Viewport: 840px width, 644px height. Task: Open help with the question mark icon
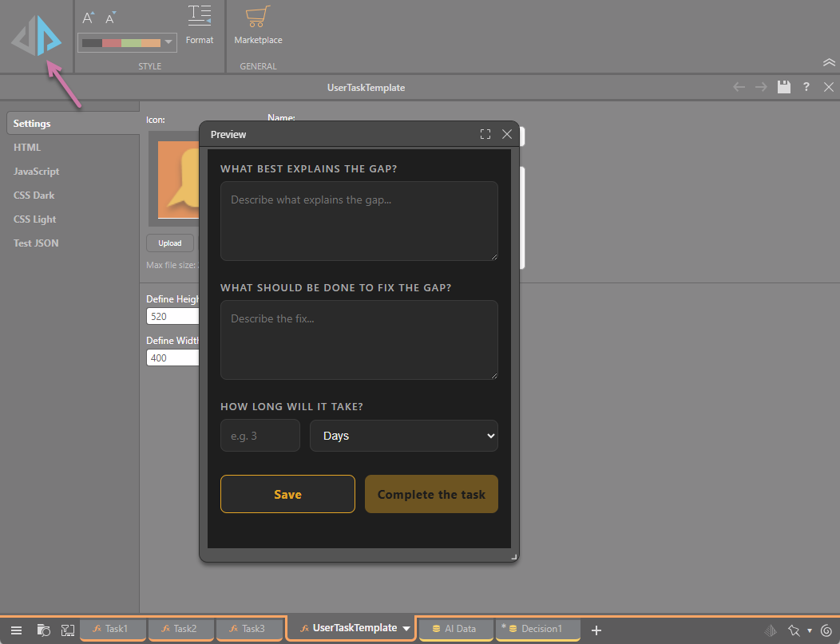(806, 87)
